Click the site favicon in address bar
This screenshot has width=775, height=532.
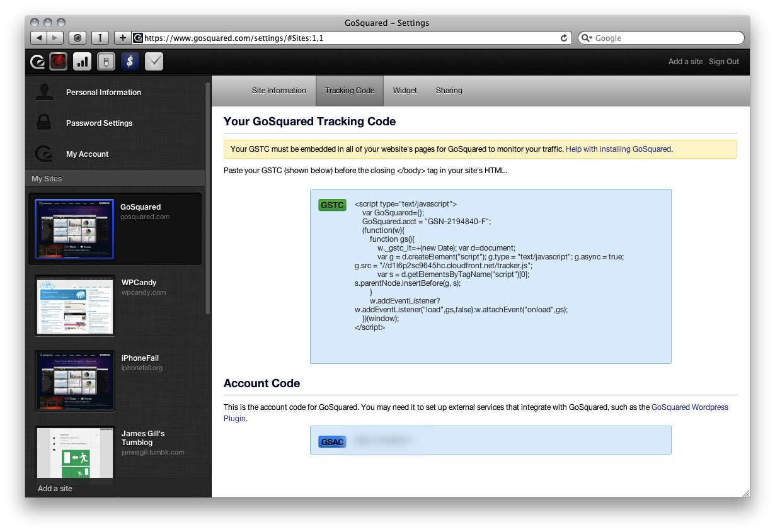138,38
